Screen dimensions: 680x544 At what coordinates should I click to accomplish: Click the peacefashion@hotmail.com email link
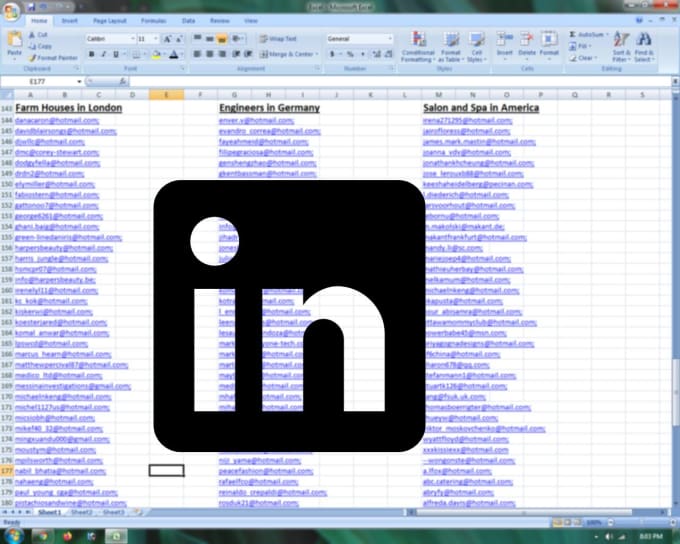click(x=266, y=471)
